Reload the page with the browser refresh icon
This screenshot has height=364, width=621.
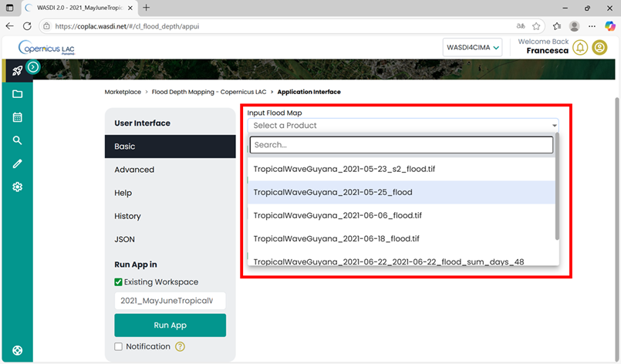(27, 26)
